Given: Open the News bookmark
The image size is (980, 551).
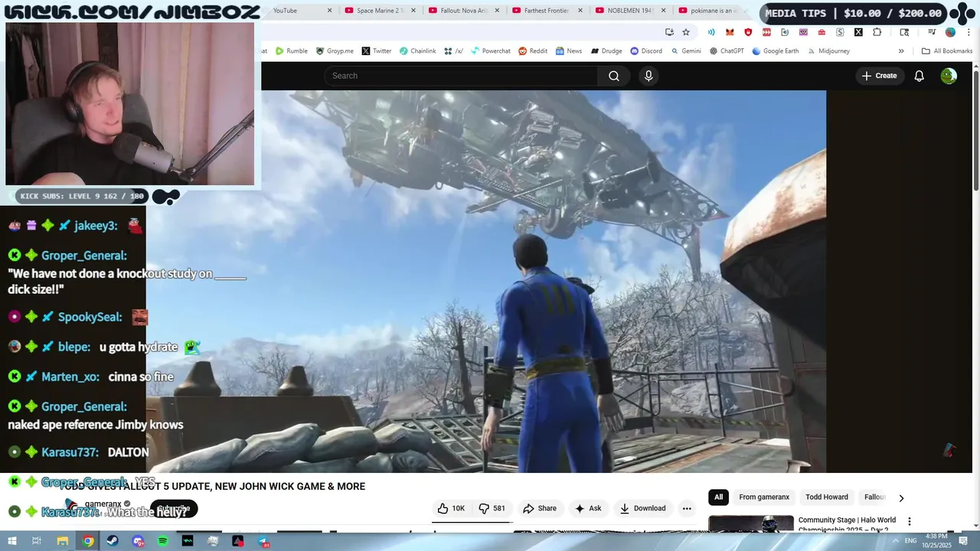Looking at the screenshot, I should point(569,51).
